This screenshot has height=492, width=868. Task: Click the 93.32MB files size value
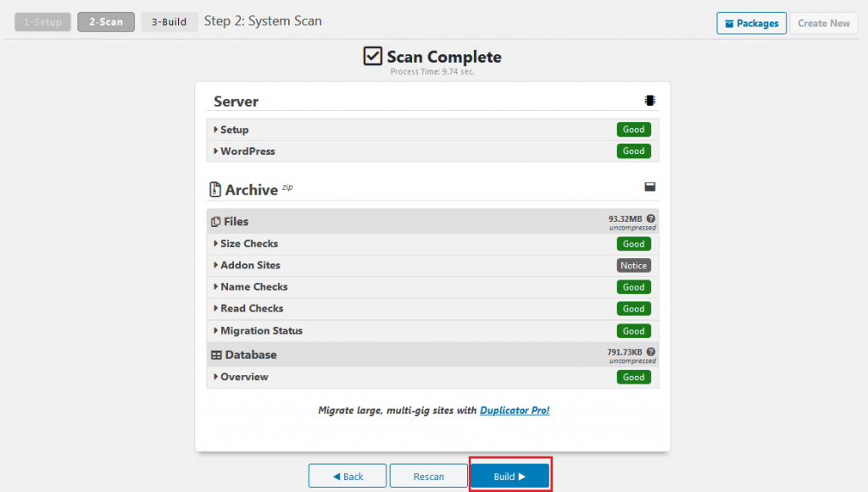626,219
